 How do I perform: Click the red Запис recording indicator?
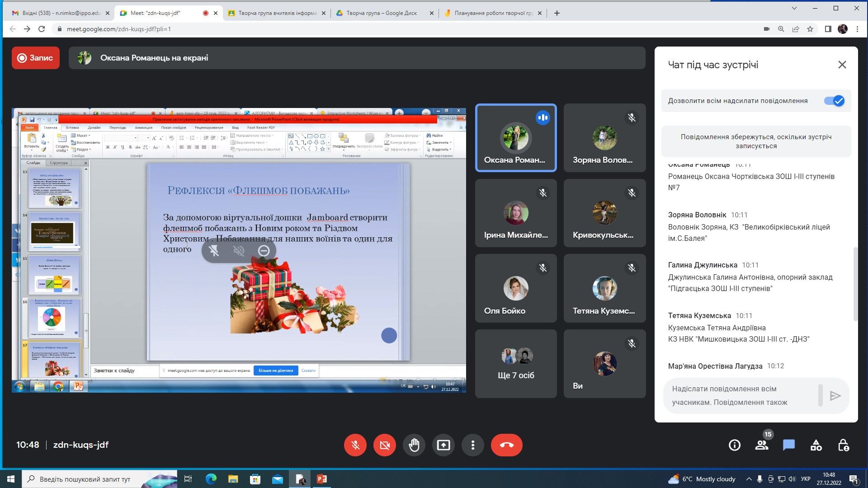coord(36,58)
